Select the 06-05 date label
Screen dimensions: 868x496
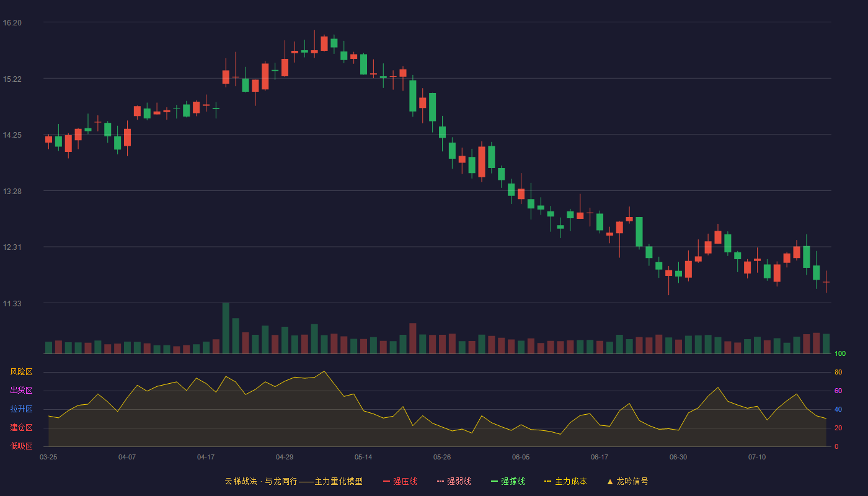[x=521, y=457]
